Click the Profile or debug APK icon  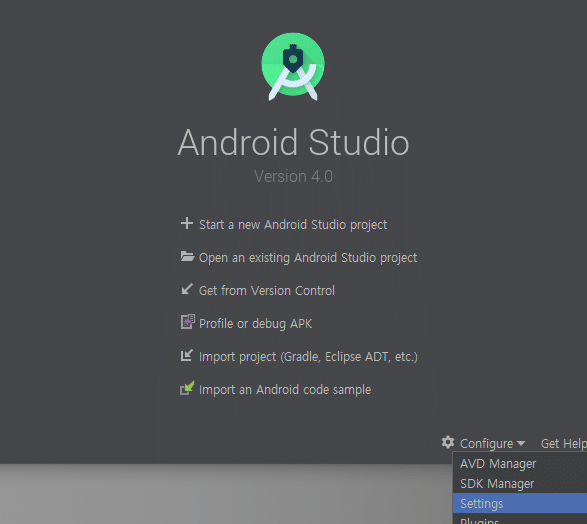click(x=188, y=322)
